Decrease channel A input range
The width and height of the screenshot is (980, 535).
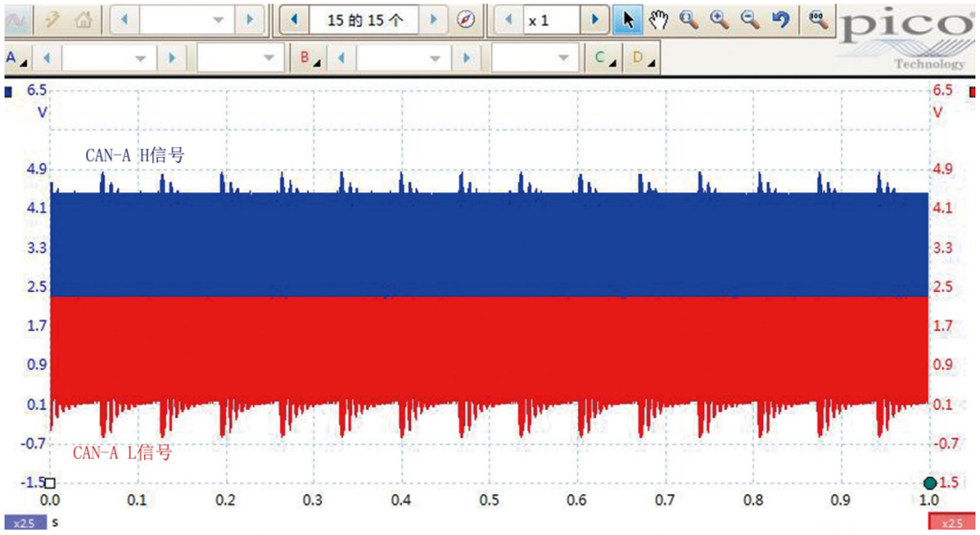click(x=47, y=58)
